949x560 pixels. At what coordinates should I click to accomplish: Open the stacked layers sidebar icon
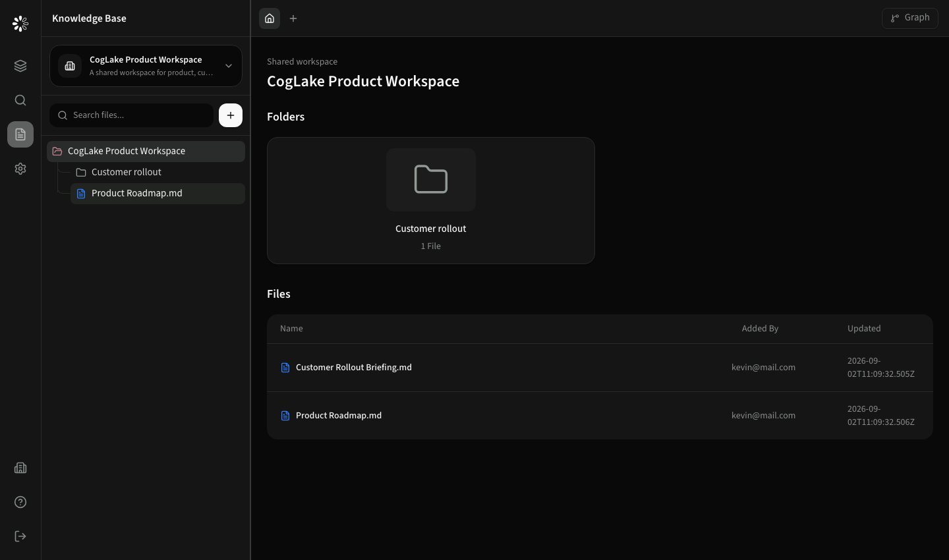coord(20,66)
